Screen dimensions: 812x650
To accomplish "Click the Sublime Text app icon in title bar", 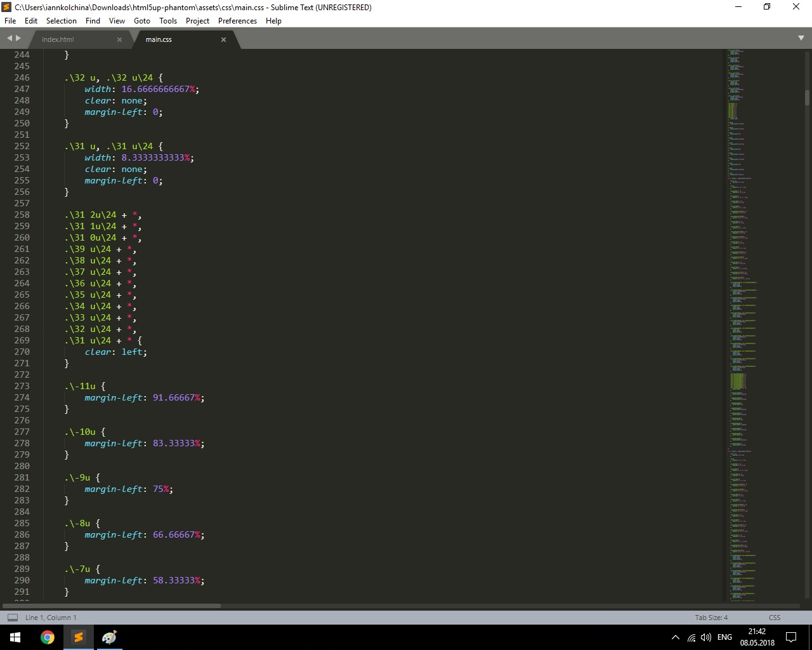I will click(x=7, y=7).
